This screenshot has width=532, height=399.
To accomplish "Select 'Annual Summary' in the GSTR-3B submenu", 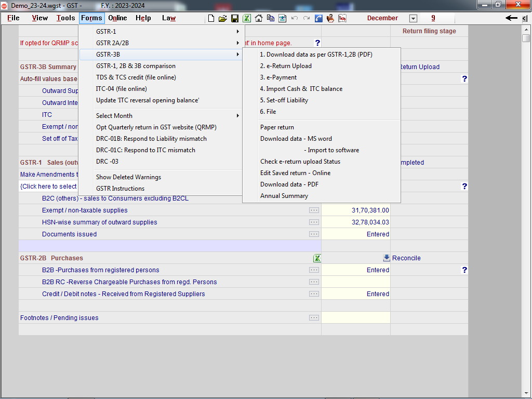I will coord(284,196).
